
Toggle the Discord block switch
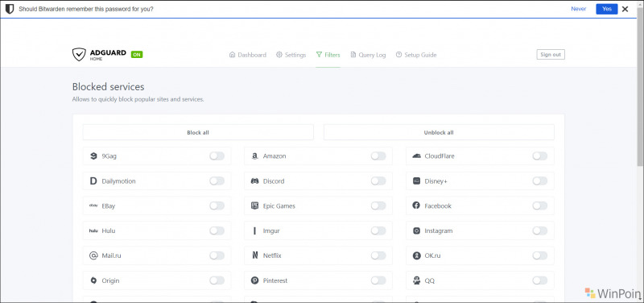(378, 181)
